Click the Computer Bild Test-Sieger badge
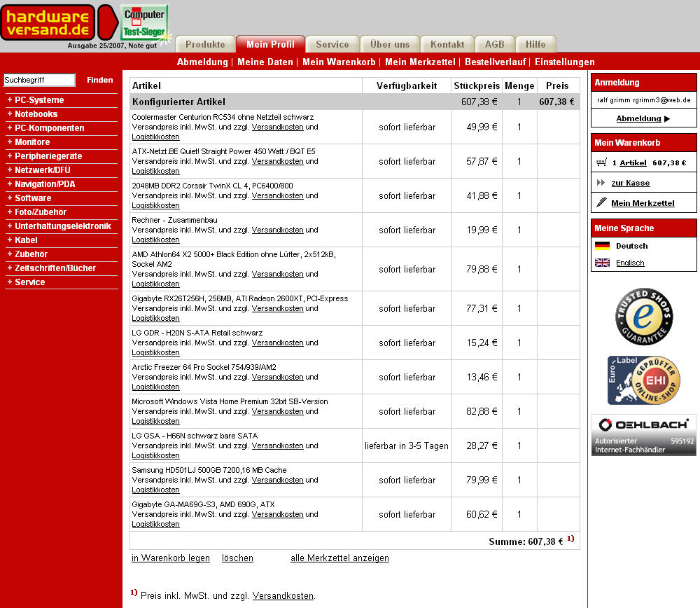700x608 pixels. pos(145,22)
